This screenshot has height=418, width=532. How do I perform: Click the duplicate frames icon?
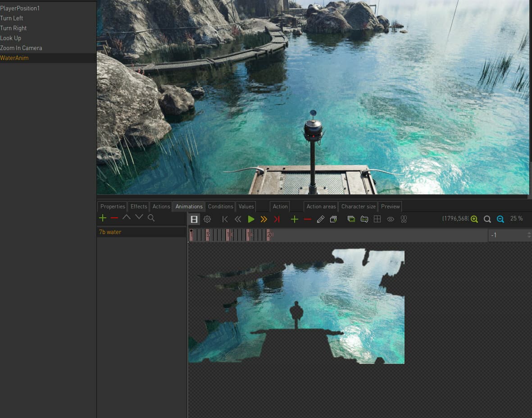pyautogui.click(x=333, y=219)
